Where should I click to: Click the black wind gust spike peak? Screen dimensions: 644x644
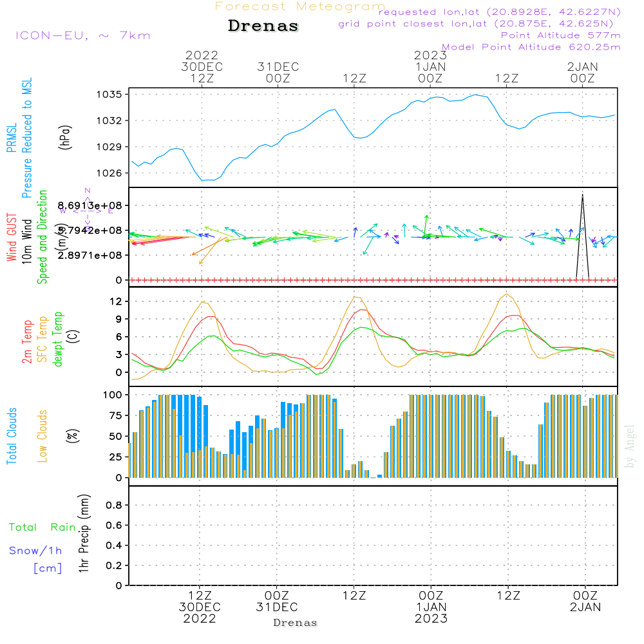pos(582,195)
